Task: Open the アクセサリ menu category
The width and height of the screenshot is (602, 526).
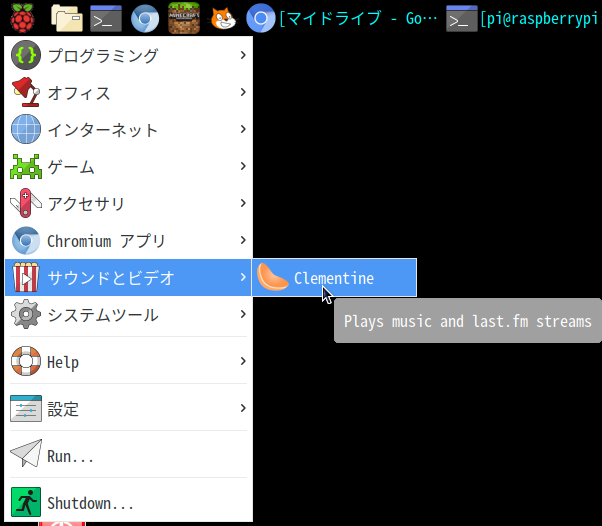Action: click(x=129, y=203)
